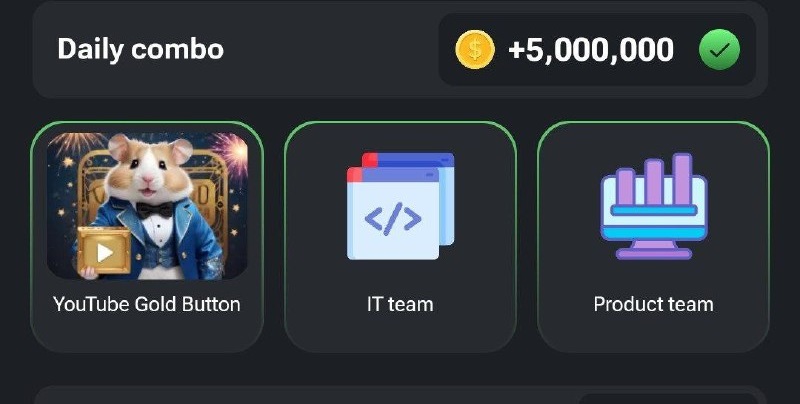Click the Daily combo heading

pyautogui.click(x=140, y=49)
